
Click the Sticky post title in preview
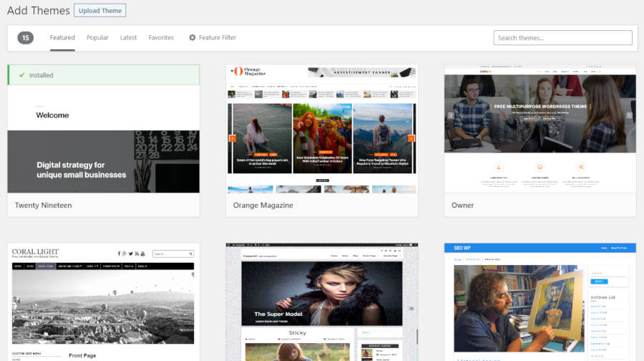[298, 332]
